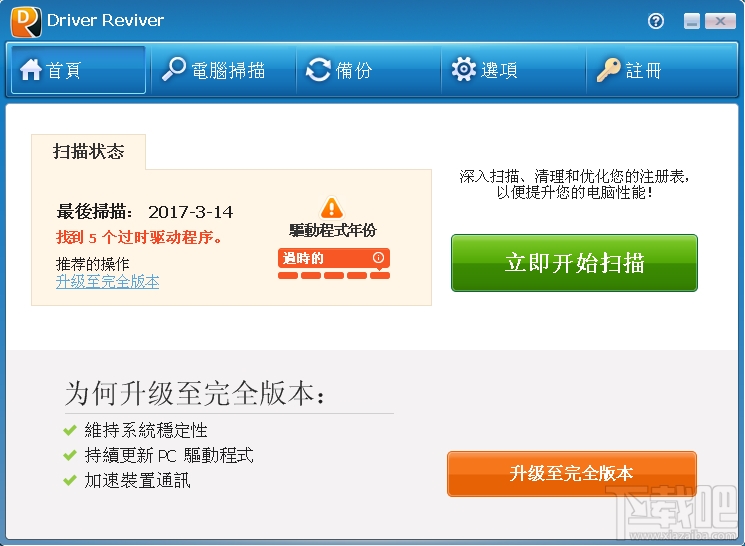Open the 備份 backup tab
Screen dimensions: 745x546
pyautogui.click(x=368, y=70)
